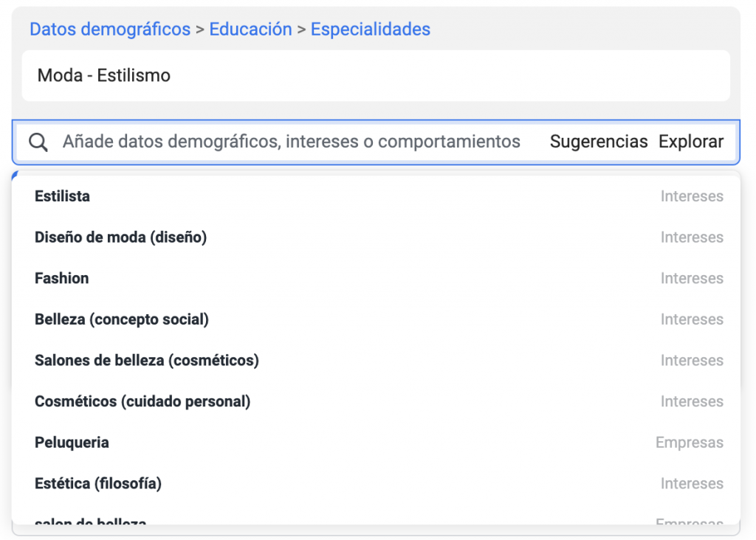This screenshot has height=540, width=756.
Task: Open the Sugerencias suggestions list
Action: [x=599, y=142]
